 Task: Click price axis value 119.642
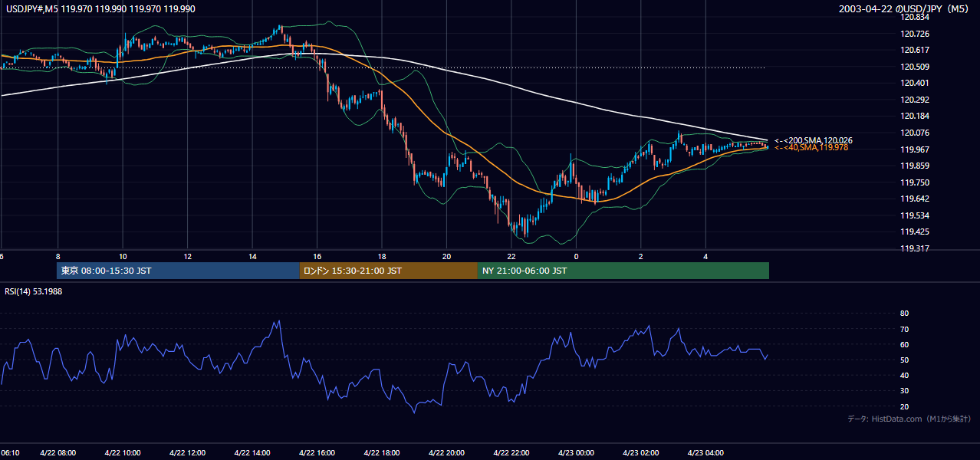[914, 199]
